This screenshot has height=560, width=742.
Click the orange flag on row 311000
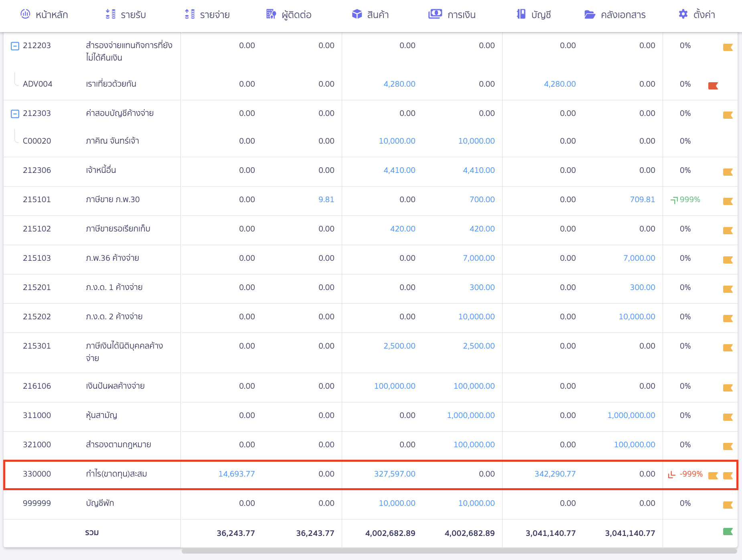(728, 417)
